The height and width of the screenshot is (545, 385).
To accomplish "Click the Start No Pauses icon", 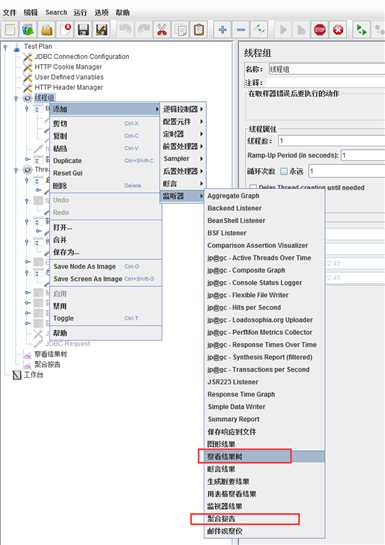I will pos(301,30).
